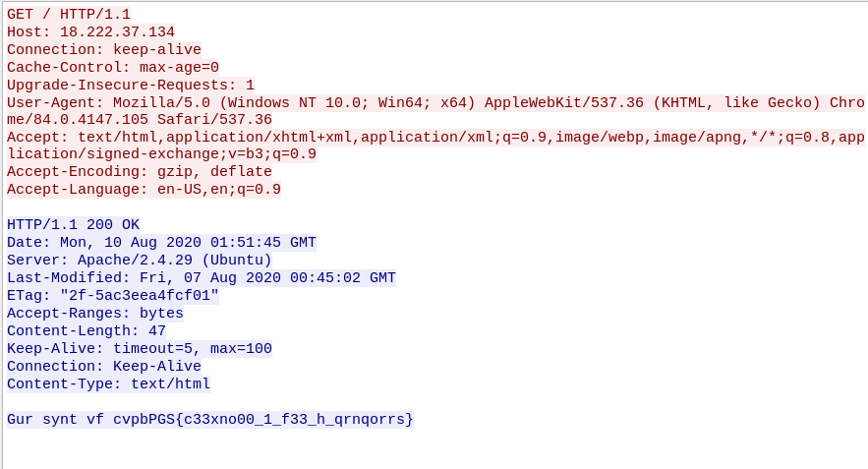The image size is (868, 469).
Task: Click the GET / HTTP/1.1 request line
Action: pyautogui.click(x=69, y=14)
